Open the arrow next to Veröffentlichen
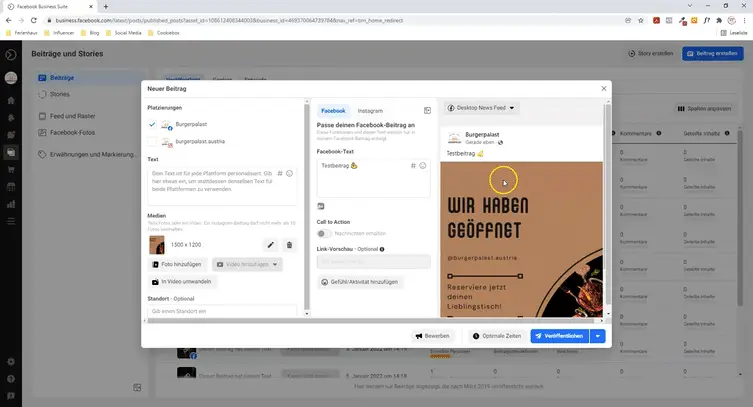This screenshot has height=407, width=753. click(597, 336)
